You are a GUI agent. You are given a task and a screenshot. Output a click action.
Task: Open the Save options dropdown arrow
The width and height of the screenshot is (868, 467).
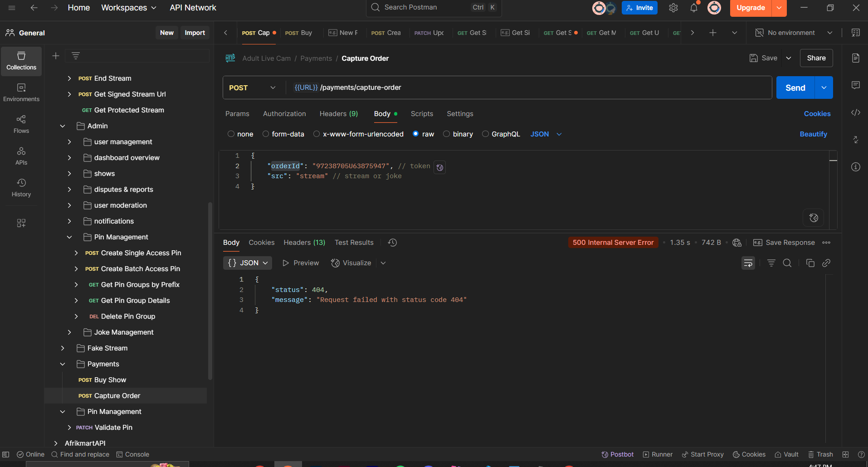(789, 58)
